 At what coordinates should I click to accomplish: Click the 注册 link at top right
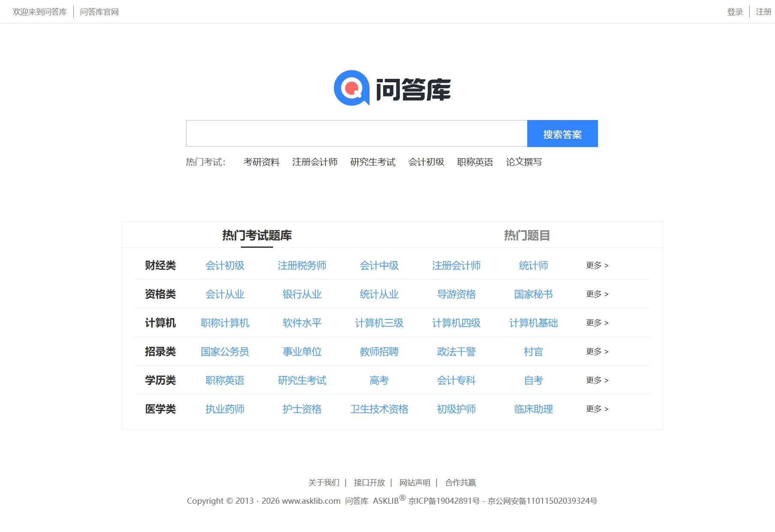click(763, 12)
